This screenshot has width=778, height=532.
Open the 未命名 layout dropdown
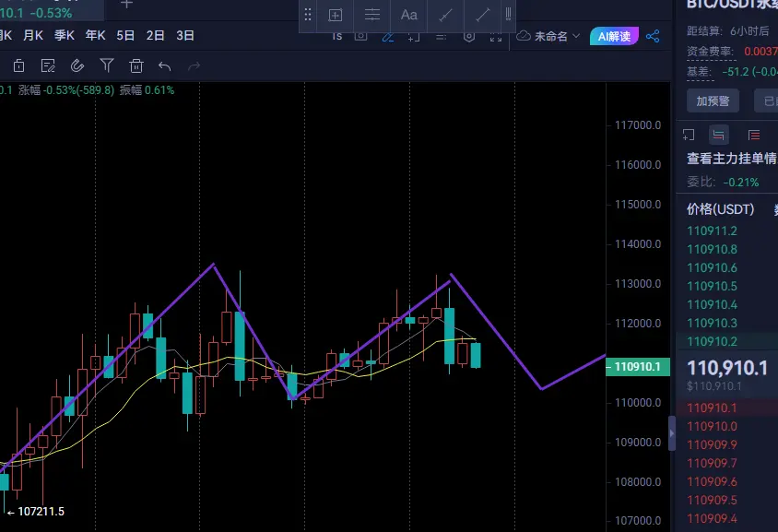(557, 36)
